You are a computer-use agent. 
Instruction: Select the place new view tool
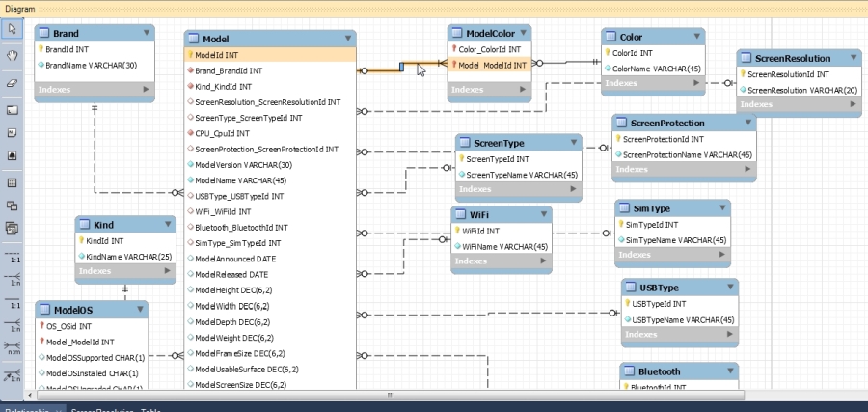point(13,206)
